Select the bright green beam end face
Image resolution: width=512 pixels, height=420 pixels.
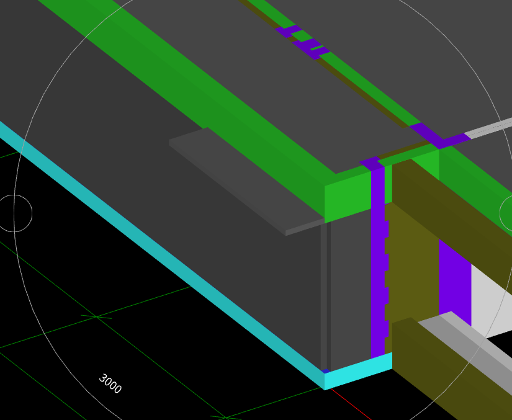click(x=348, y=197)
